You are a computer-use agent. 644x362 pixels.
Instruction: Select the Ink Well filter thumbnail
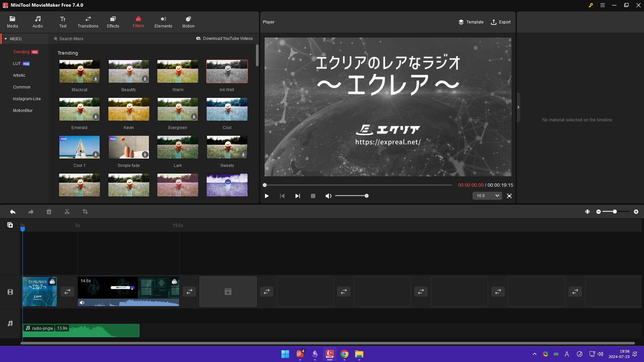[x=227, y=71]
